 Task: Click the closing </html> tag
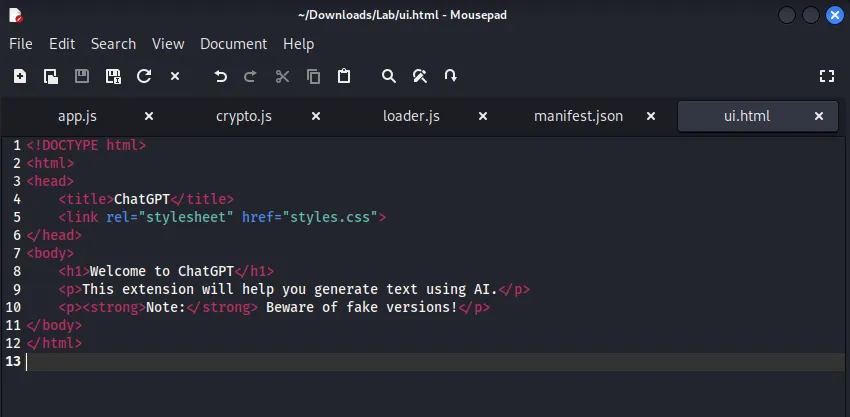point(54,343)
